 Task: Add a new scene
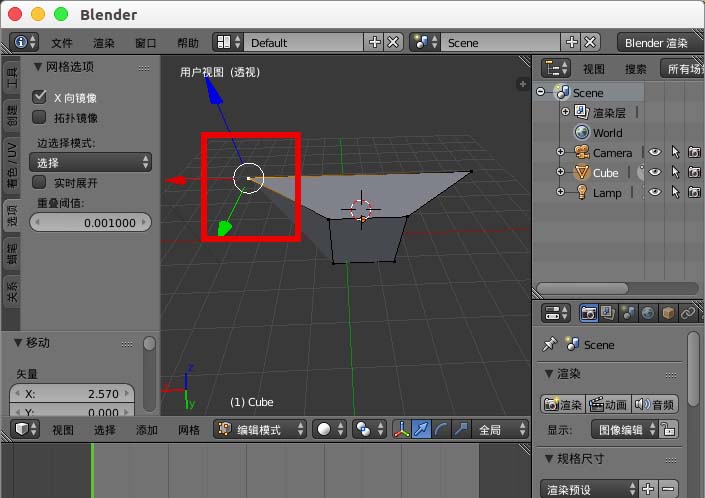tap(571, 42)
